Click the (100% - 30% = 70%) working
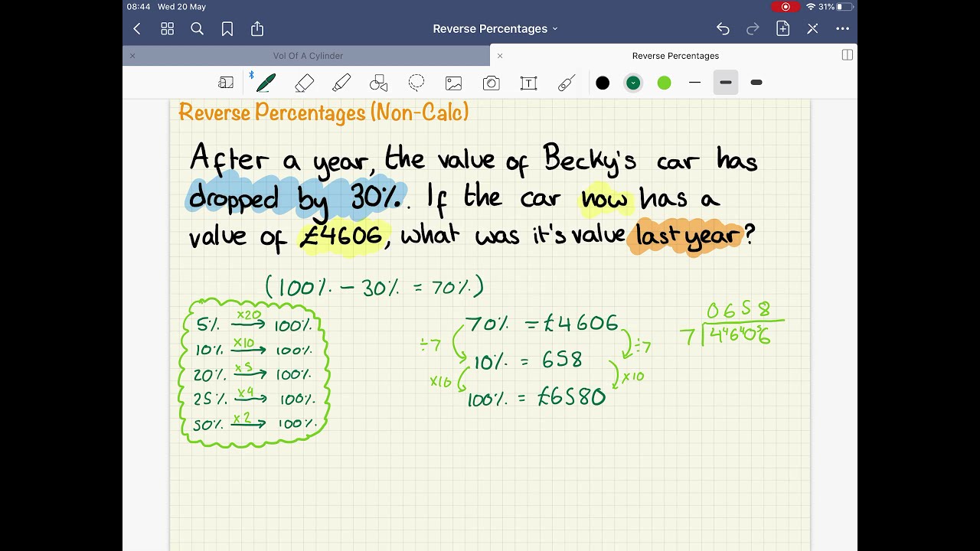 click(x=374, y=287)
